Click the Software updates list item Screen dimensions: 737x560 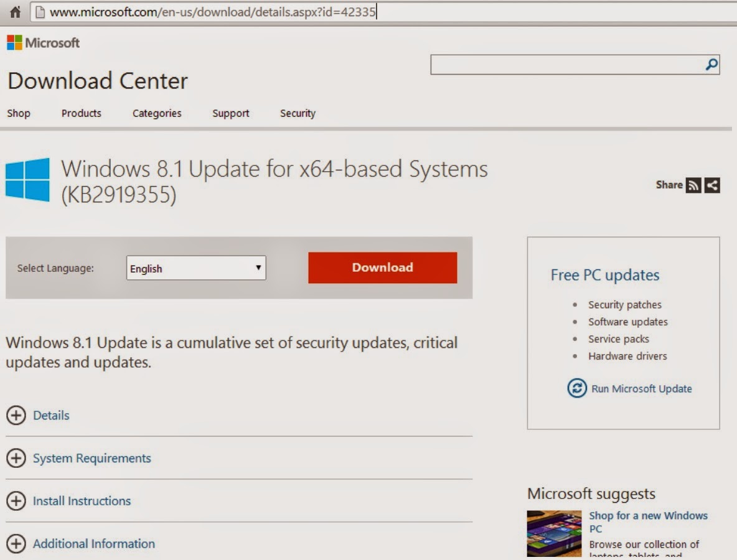click(628, 322)
